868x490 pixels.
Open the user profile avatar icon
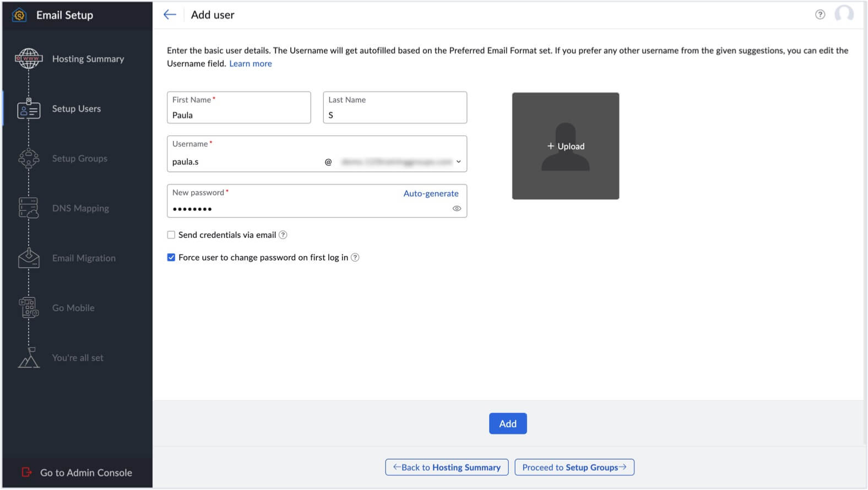844,14
